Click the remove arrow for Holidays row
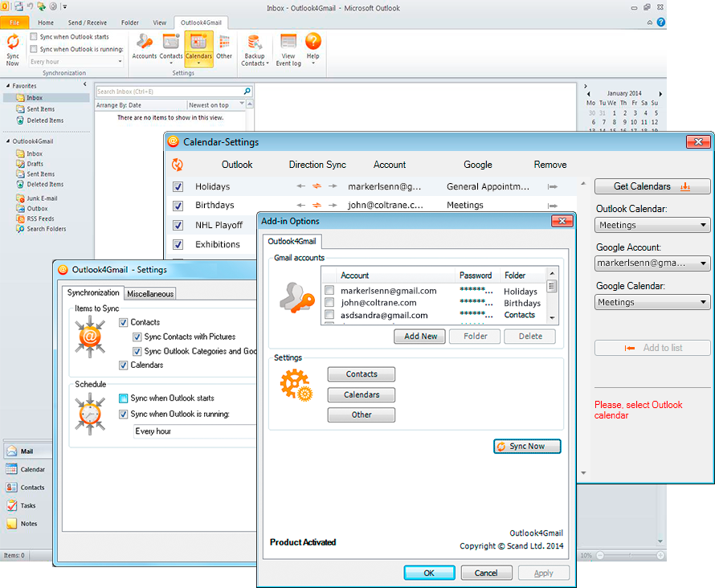The height and width of the screenshot is (588, 715). click(552, 186)
